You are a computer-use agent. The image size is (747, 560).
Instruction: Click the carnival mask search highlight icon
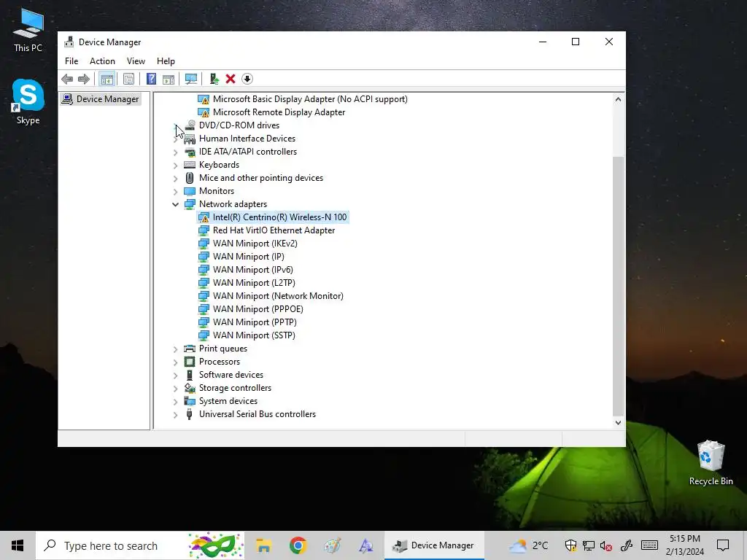pyautogui.click(x=215, y=545)
